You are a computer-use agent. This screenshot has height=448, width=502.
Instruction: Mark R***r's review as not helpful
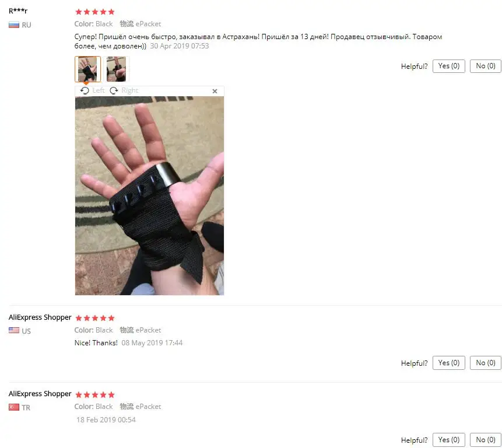[485, 66]
